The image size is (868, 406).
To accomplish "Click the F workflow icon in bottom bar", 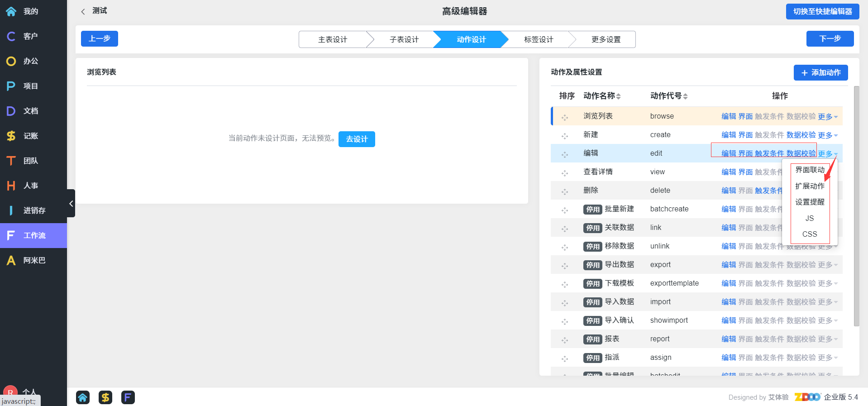I will point(128,397).
